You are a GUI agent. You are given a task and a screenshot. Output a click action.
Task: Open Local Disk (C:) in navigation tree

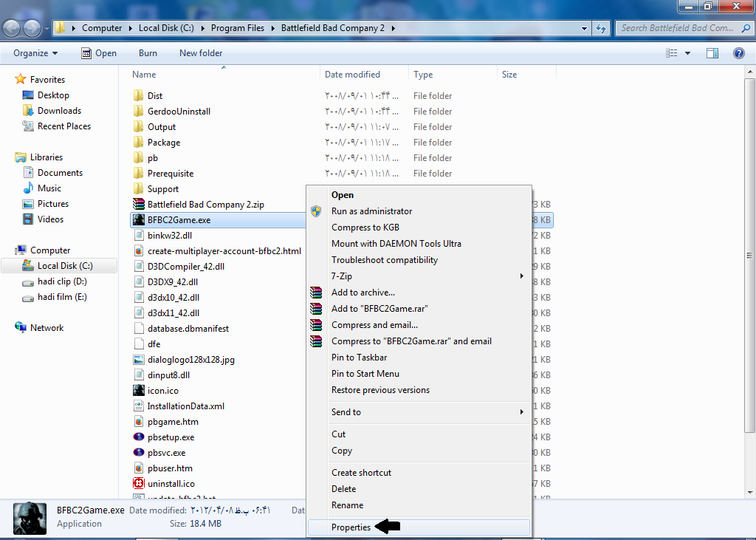point(59,265)
